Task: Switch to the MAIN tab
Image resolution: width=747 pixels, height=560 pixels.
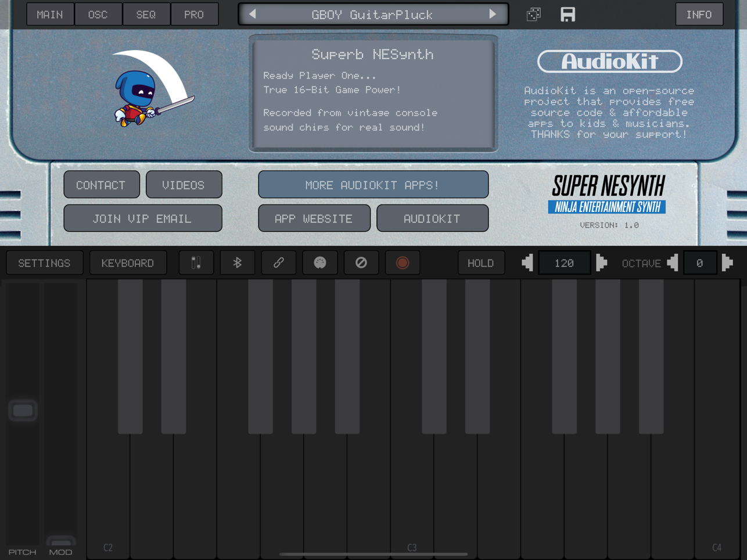Action: [50, 15]
